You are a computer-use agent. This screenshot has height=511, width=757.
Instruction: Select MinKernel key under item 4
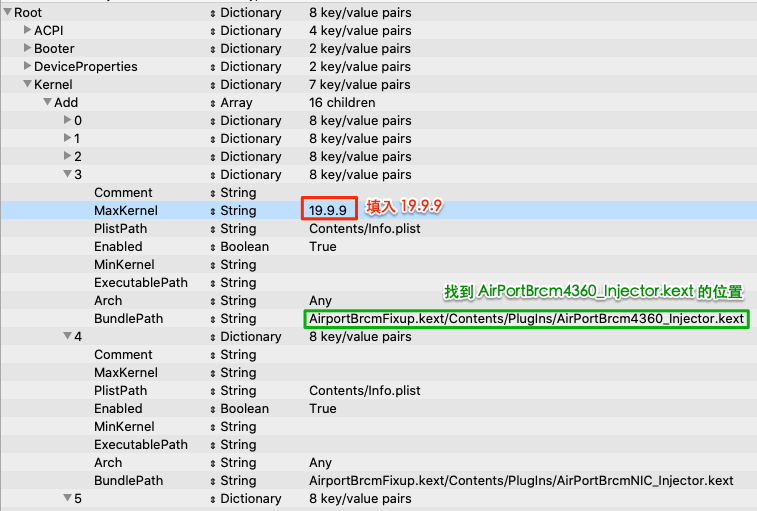click(125, 426)
